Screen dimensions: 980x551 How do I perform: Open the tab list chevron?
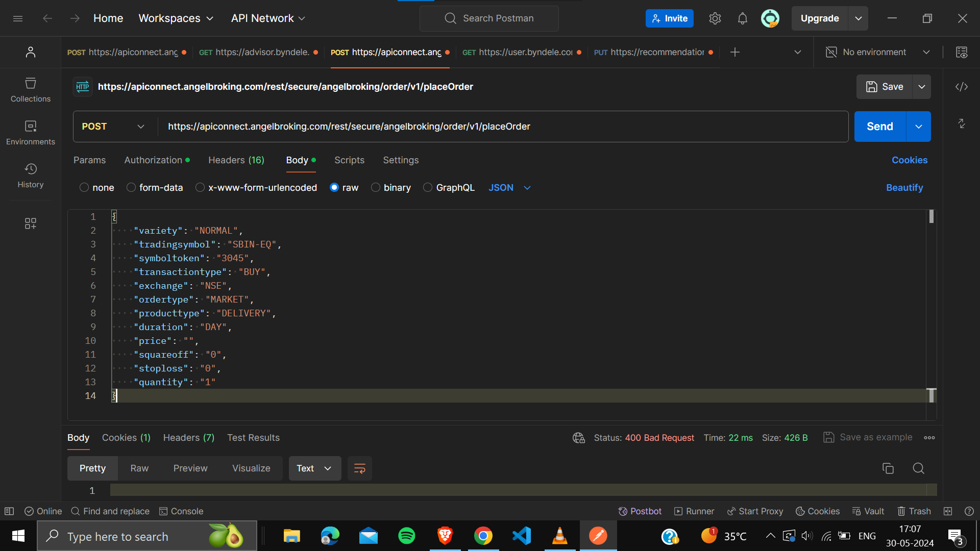(798, 52)
